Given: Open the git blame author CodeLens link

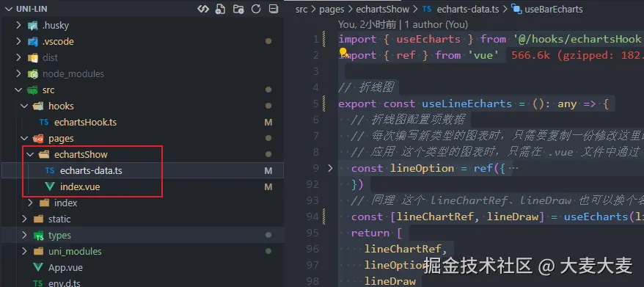Looking at the screenshot, I should click(x=436, y=25).
